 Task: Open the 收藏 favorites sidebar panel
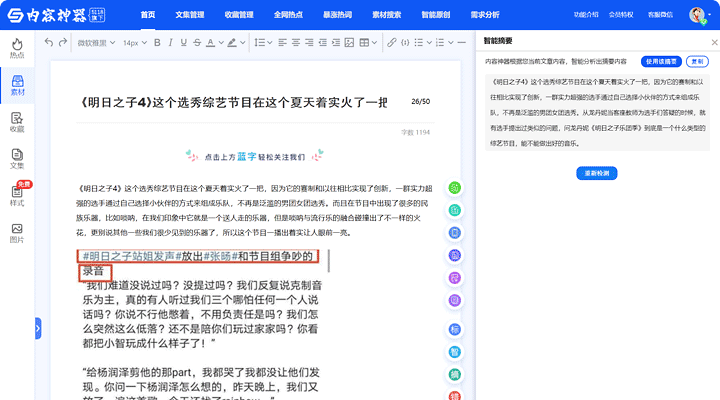pyautogui.click(x=17, y=122)
